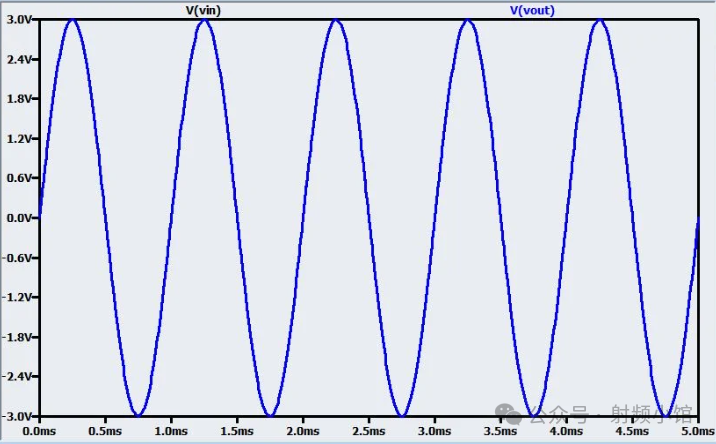This screenshot has width=716, height=444.
Task: Click the first positive peak of the waveform
Action: click(x=72, y=20)
